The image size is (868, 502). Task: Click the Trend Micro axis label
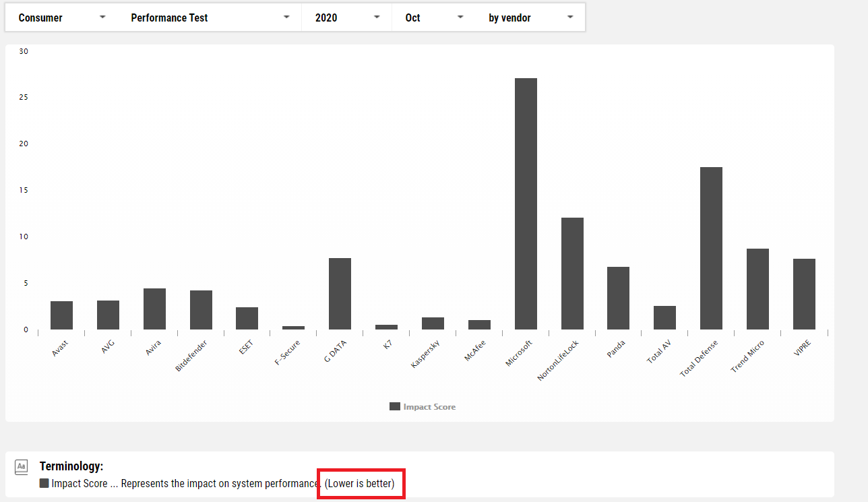[747, 356]
